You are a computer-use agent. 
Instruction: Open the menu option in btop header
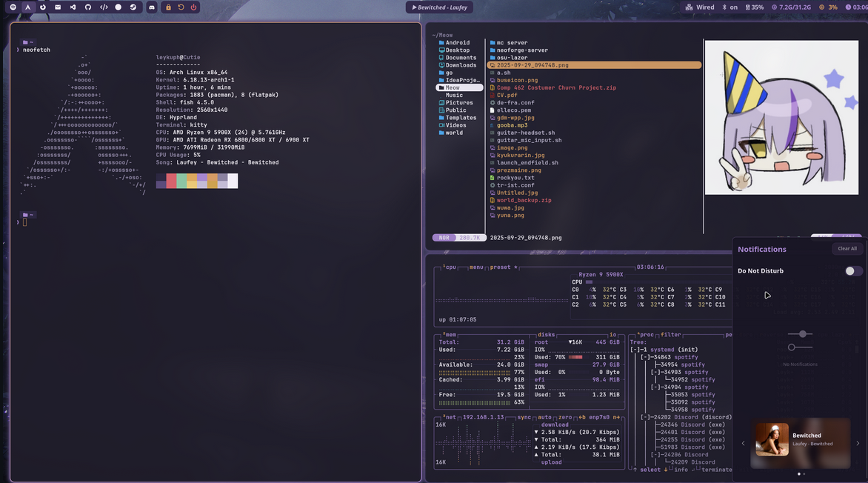476,267
